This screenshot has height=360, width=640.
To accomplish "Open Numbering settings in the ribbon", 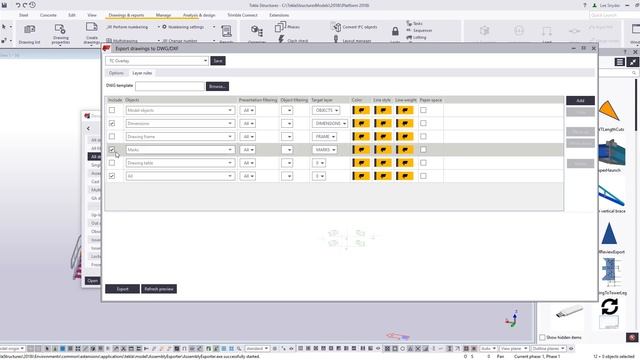I will [x=183, y=27].
